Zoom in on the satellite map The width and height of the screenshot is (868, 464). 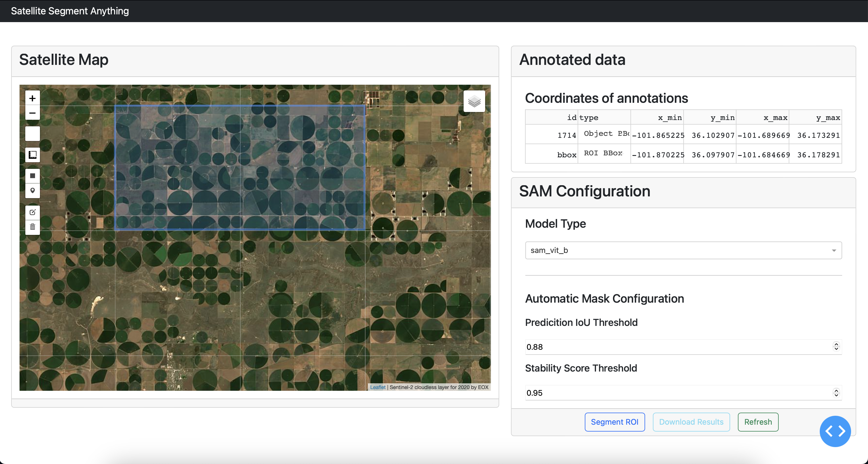(x=32, y=98)
